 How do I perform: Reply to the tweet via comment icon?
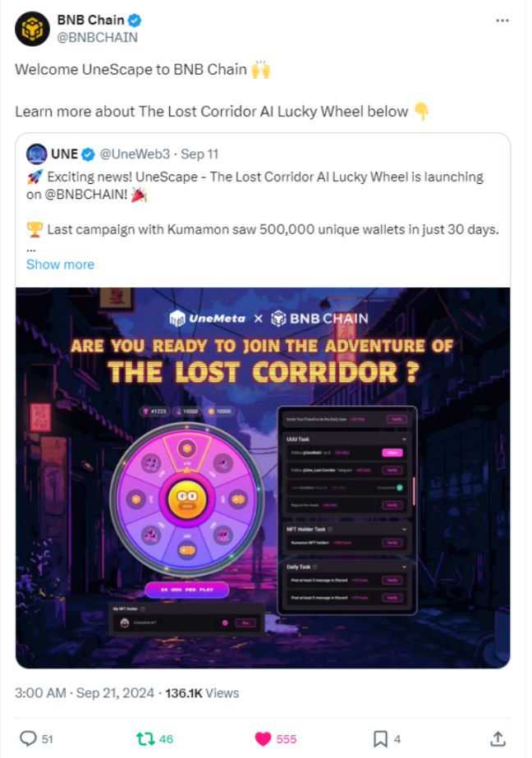point(29,739)
